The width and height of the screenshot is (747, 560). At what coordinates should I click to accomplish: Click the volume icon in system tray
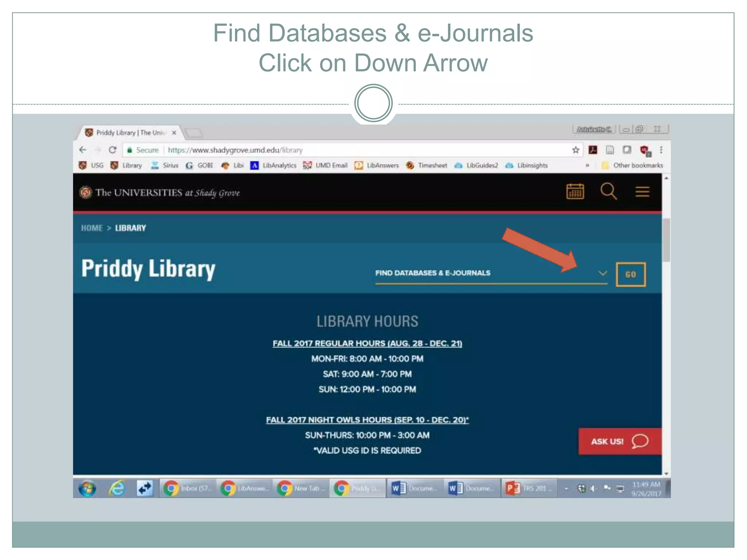[593, 489]
